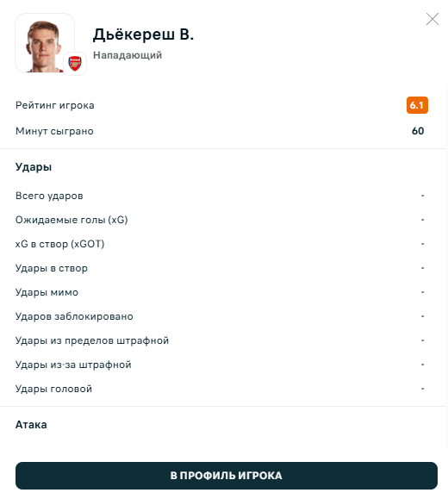Click Дьёкереш player photo

point(45,43)
